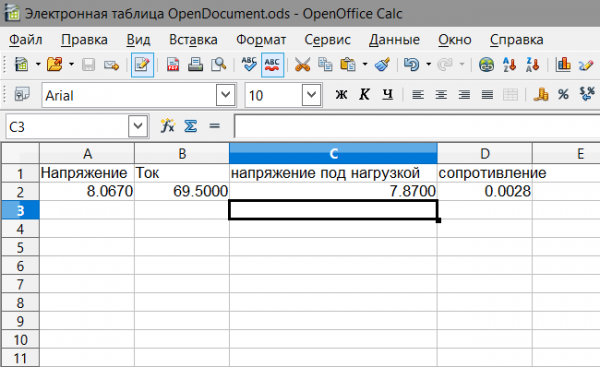Image resolution: width=600 pixels, height=367 pixels.
Task: Toggle Align Left
Action: point(418,95)
